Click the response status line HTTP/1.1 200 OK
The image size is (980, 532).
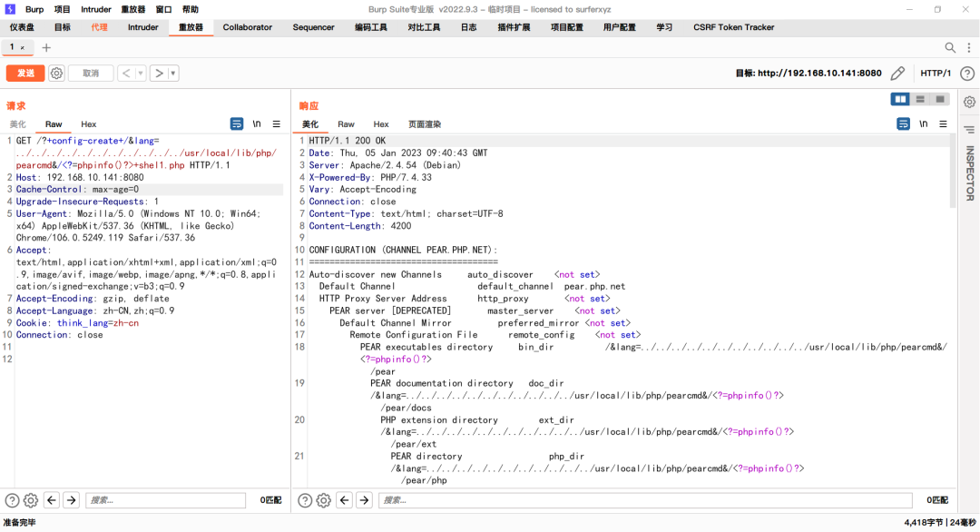coord(347,141)
